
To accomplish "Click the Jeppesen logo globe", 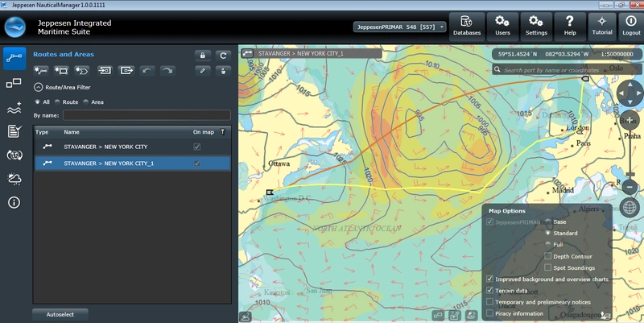I will pos(15,27).
